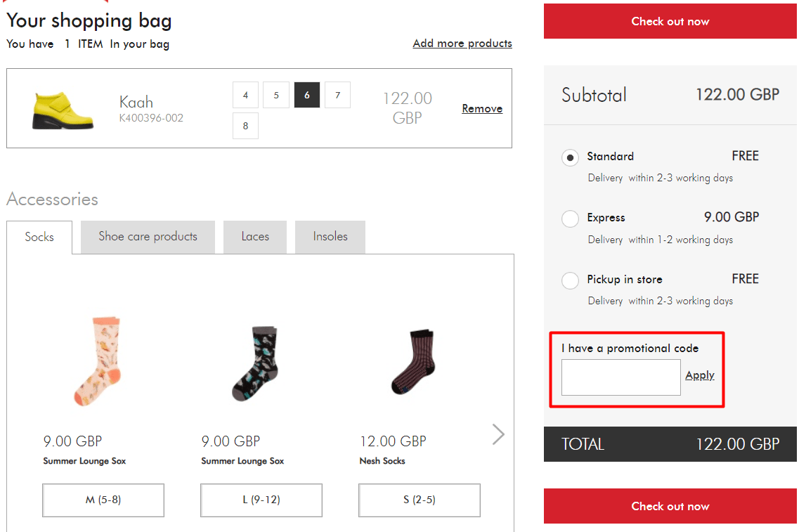The image size is (806, 532).
Task: Show more accessories with the next arrow
Action: (x=498, y=434)
